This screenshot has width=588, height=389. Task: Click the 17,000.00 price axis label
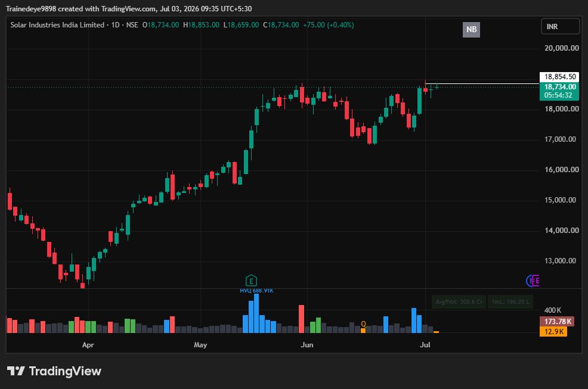click(x=560, y=139)
